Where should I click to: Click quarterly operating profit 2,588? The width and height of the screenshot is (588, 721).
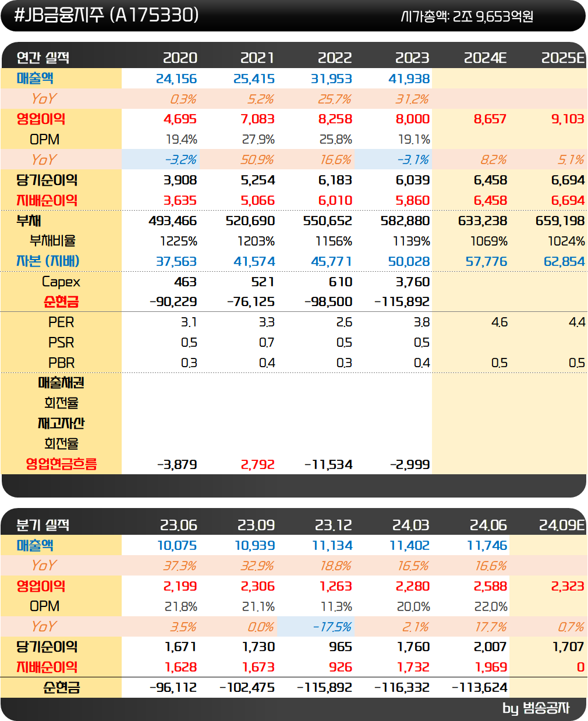pyautogui.click(x=490, y=586)
